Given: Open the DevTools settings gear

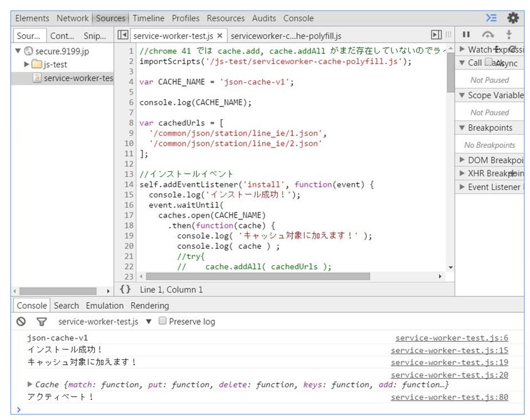Looking at the screenshot, I should tap(513, 18).
